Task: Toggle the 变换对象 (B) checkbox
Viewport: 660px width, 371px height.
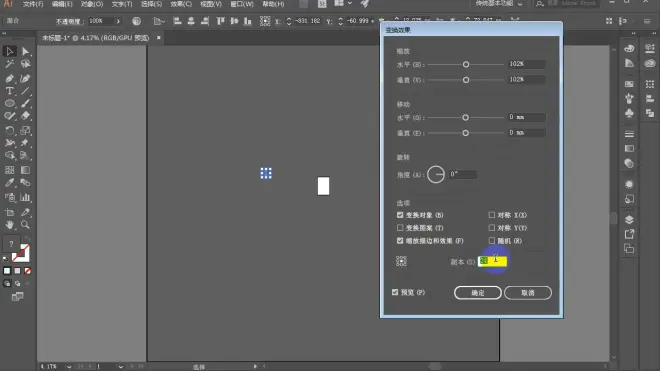Action: pyautogui.click(x=400, y=215)
